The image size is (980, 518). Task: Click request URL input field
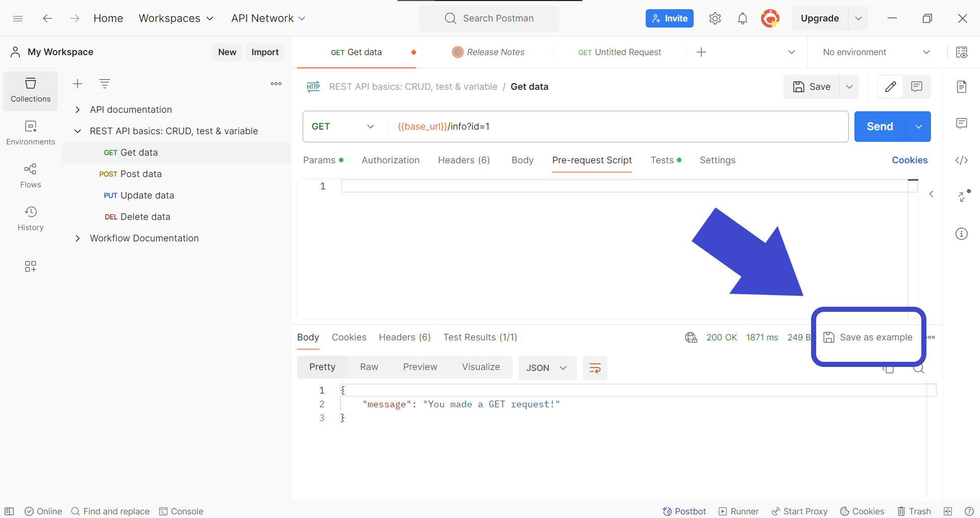[x=618, y=127]
